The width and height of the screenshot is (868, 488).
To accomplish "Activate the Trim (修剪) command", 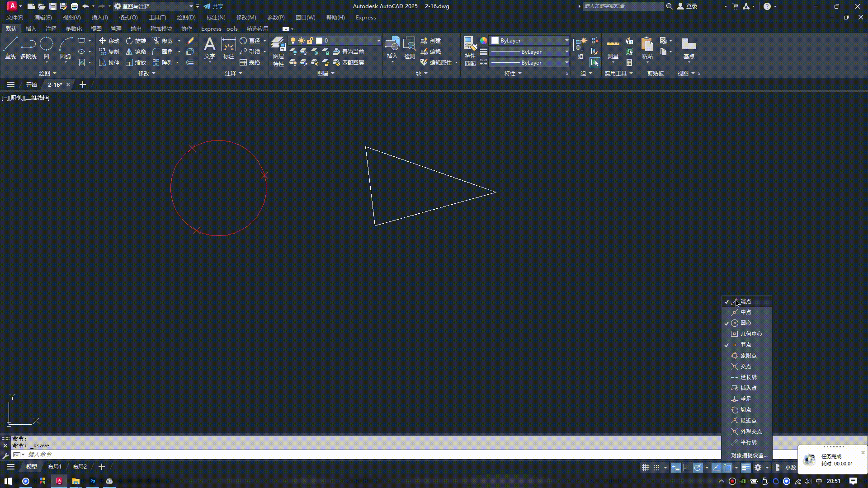I will pos(163,41).
